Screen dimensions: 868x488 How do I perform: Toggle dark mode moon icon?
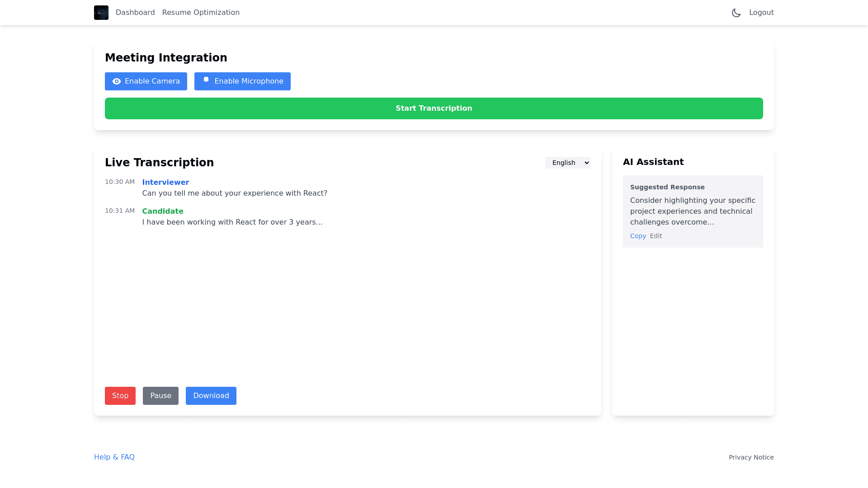pyautogui.click(x=736, y=13)
